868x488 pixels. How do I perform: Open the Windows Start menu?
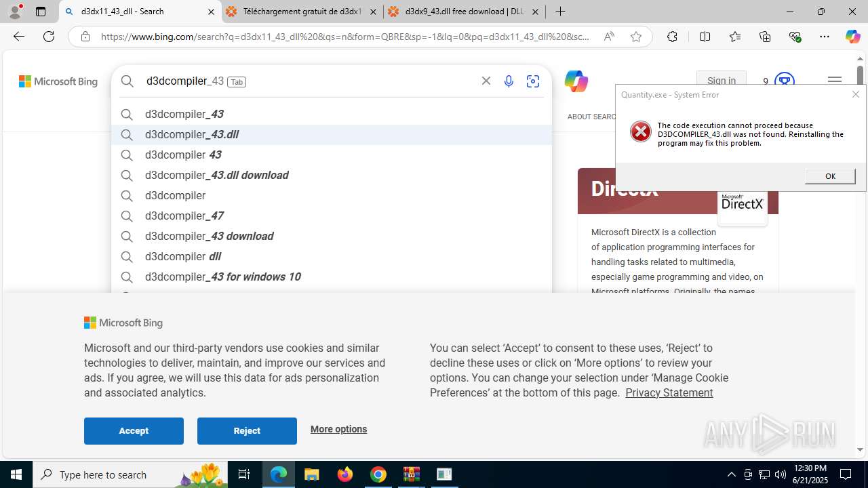click(x=16, y=474)
